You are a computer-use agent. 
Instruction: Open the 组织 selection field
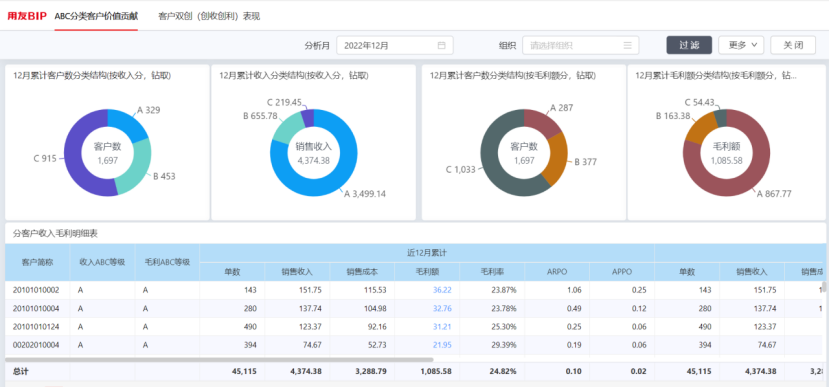click(581, 45)
